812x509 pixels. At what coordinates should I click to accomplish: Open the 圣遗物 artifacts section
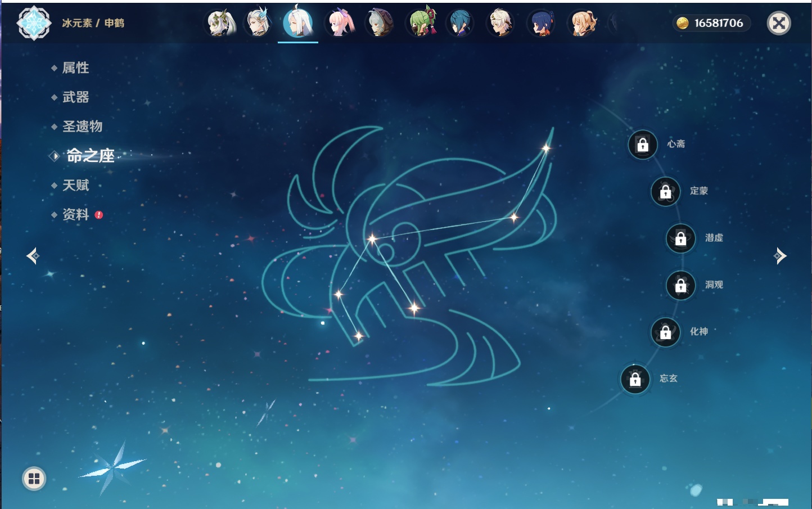[x=82, y=127]
